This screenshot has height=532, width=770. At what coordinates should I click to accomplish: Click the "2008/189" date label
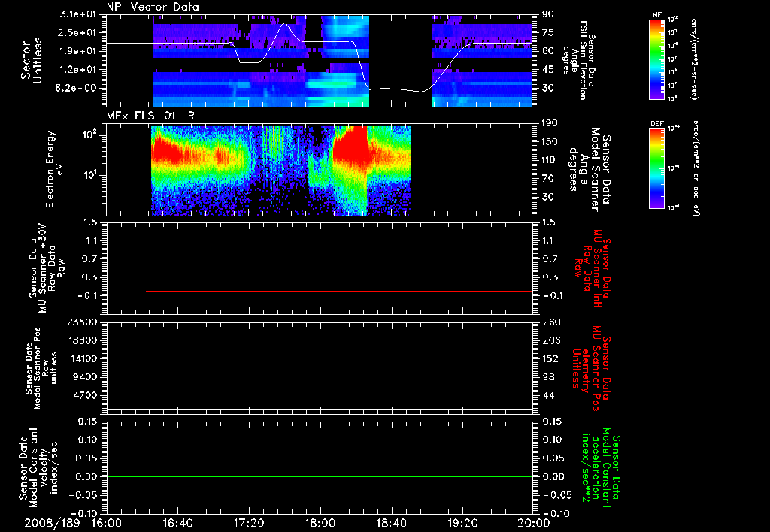pyautogui.click(x=52, y=523)
